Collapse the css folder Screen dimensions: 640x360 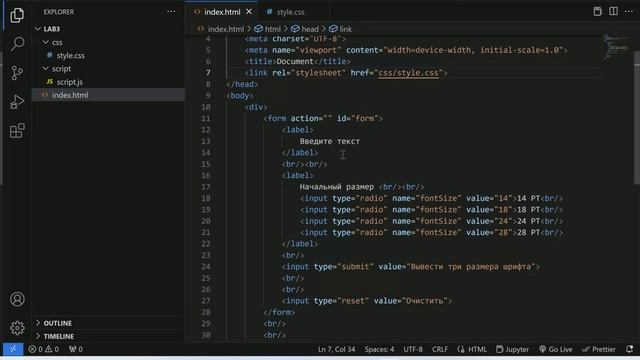pyautogui.click(x=57, y=42)
